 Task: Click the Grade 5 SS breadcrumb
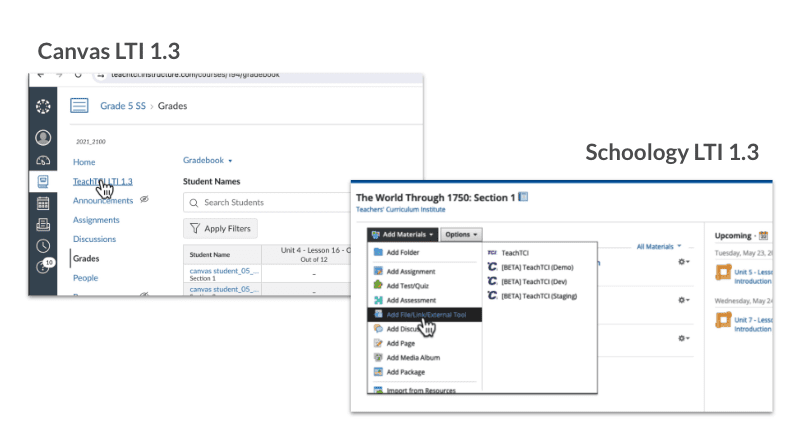click(123, 106)
